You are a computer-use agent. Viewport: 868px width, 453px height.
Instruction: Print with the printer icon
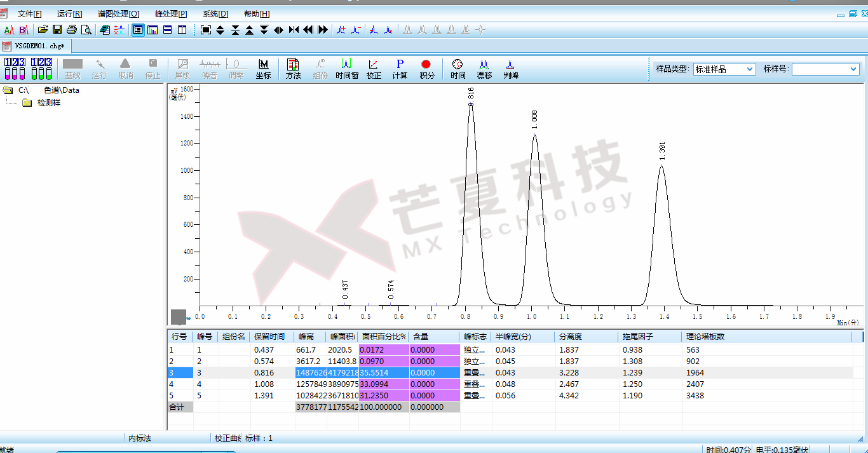(72, 29)
